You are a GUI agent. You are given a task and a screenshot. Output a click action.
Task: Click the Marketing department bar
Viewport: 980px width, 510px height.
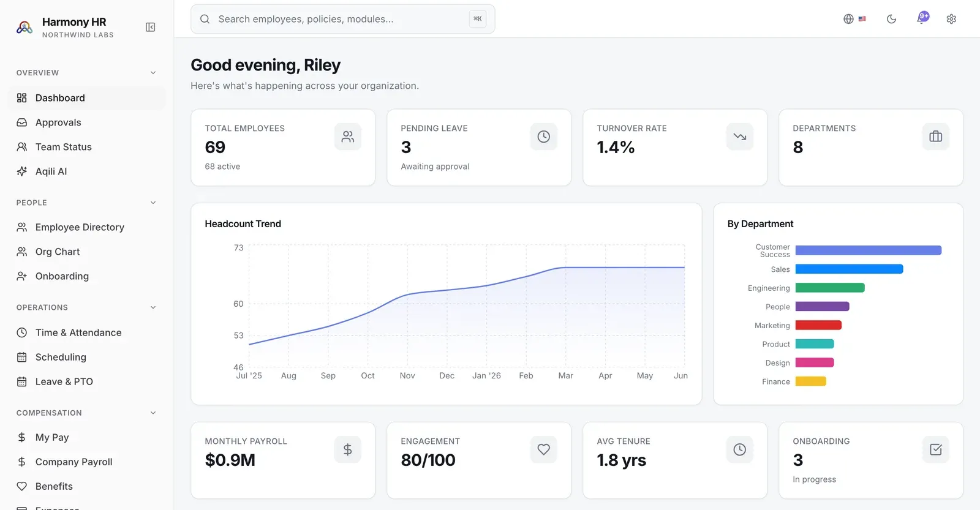(818, 325)
